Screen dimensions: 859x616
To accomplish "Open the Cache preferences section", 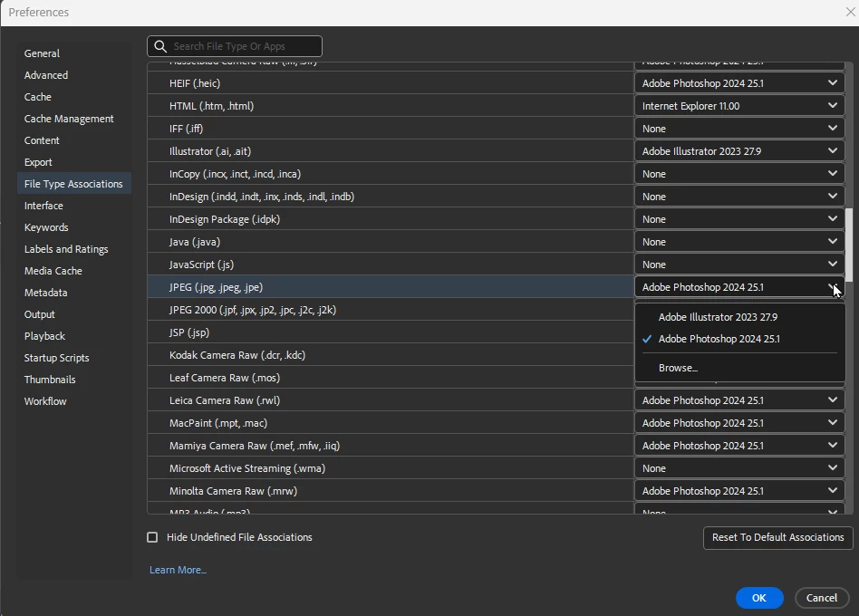I will 38,97.
